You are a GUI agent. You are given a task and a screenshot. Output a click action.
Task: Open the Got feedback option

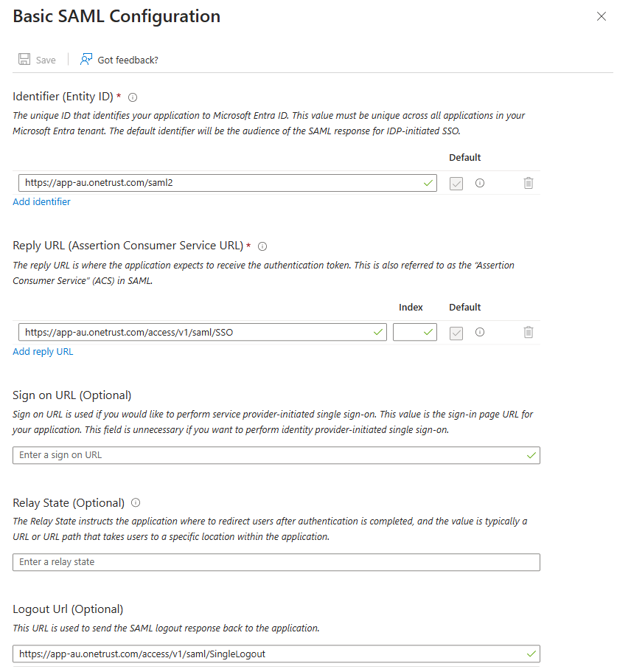pos(119,60)
